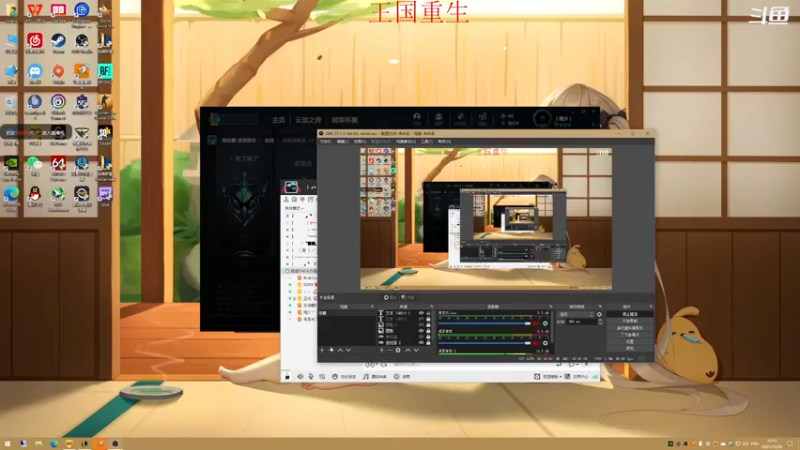Open OBS 文件 menu
Image resolution: width=800 pixels, height=450 pixels.
pos(325,141)
